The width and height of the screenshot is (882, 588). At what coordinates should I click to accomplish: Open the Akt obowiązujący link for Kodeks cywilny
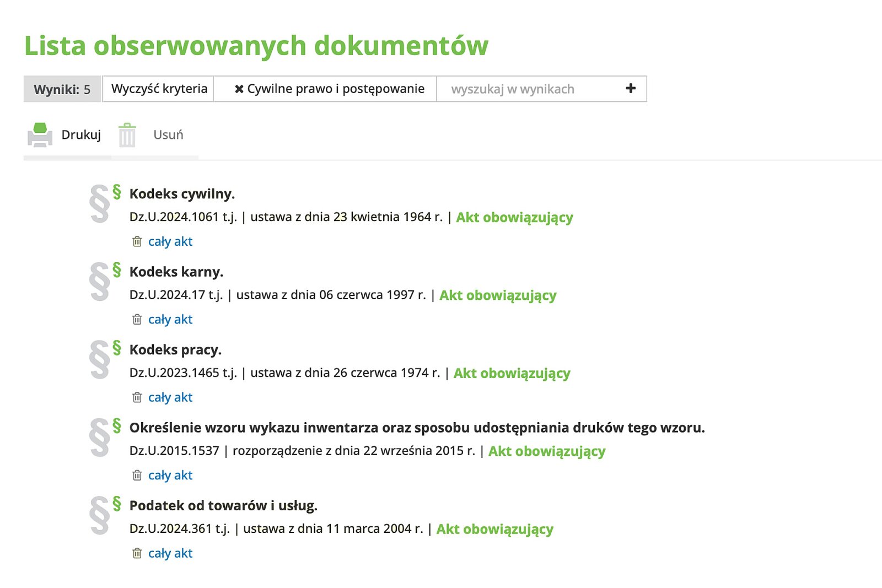(x=514, y=218)
